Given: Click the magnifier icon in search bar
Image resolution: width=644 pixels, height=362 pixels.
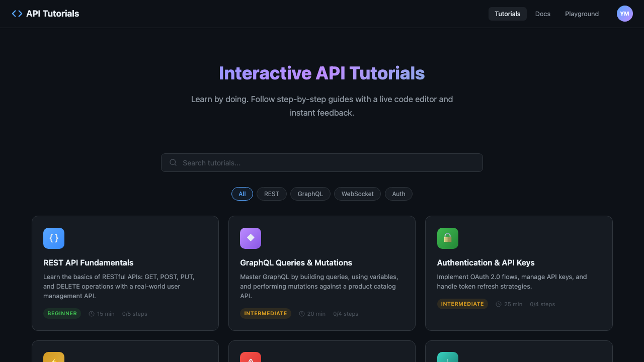Looking at the screenshot, I should (173, 162).
